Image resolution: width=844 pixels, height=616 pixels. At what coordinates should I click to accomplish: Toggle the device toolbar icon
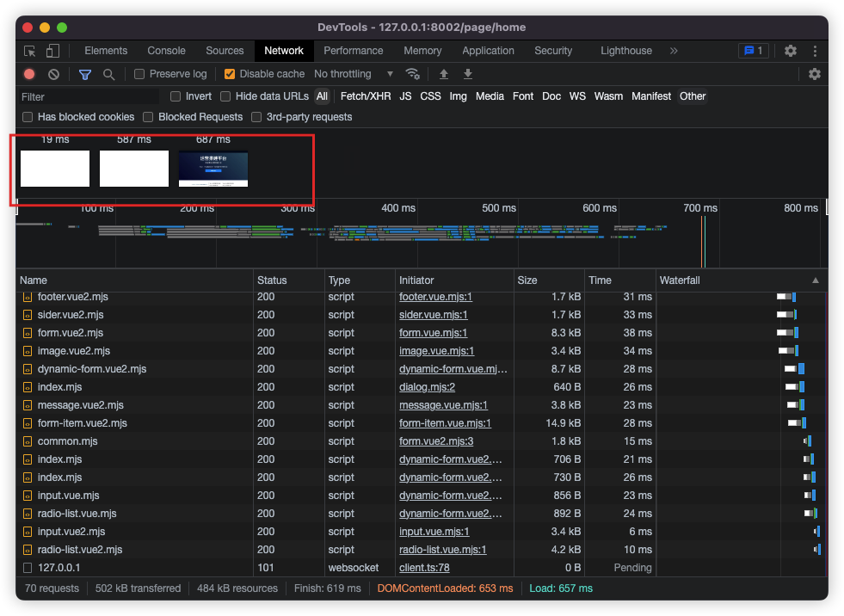52,51
